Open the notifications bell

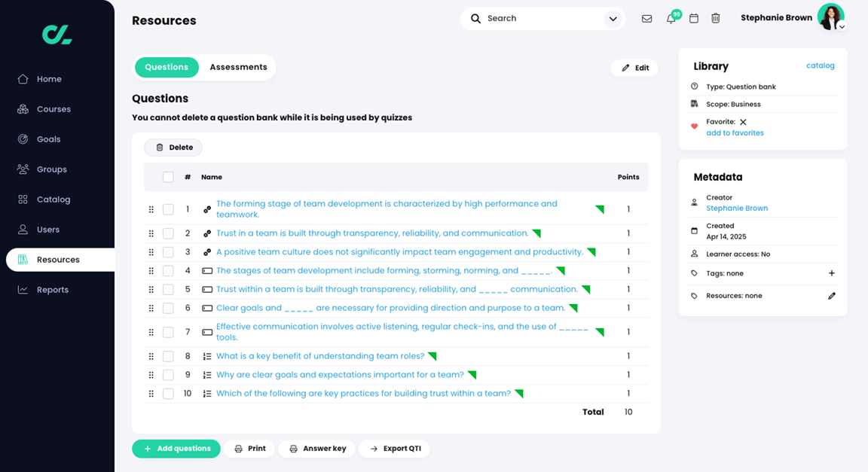coord(670,18)
